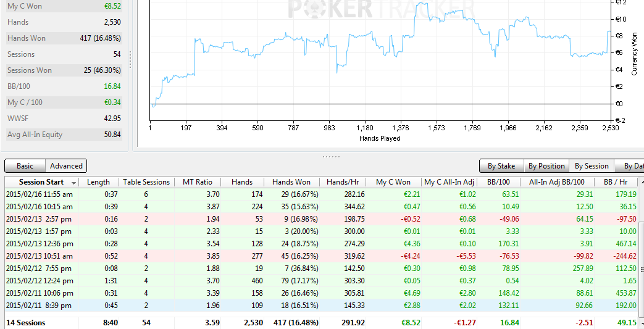The height and width of the screenshot is (329, 644).
Task: Select the By Position report tab
Action: [x=546, y=166]
